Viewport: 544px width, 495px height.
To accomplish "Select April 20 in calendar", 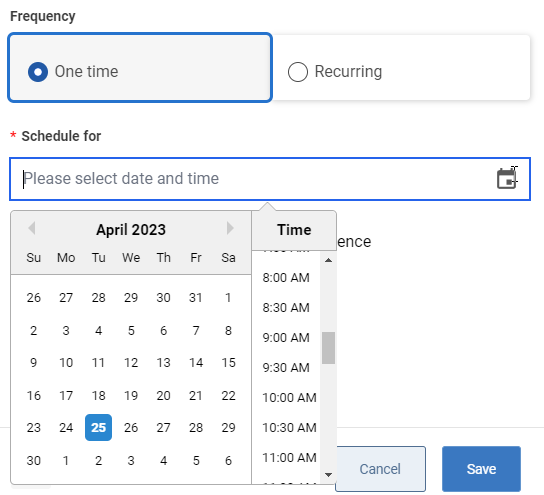I will [163, 395].
